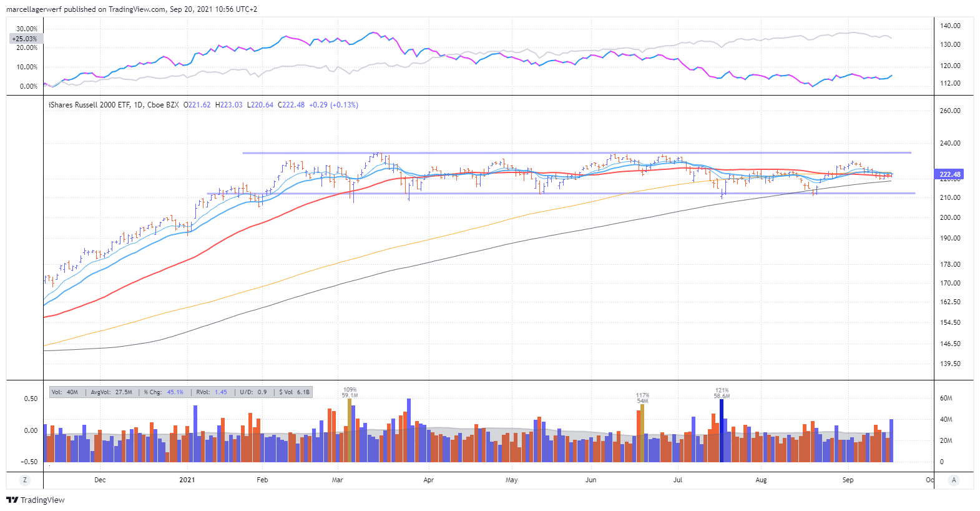Click the +25.03% percent label on left axis
The width and height of the screenshot is (980, 511).
[x=24, y=39]
